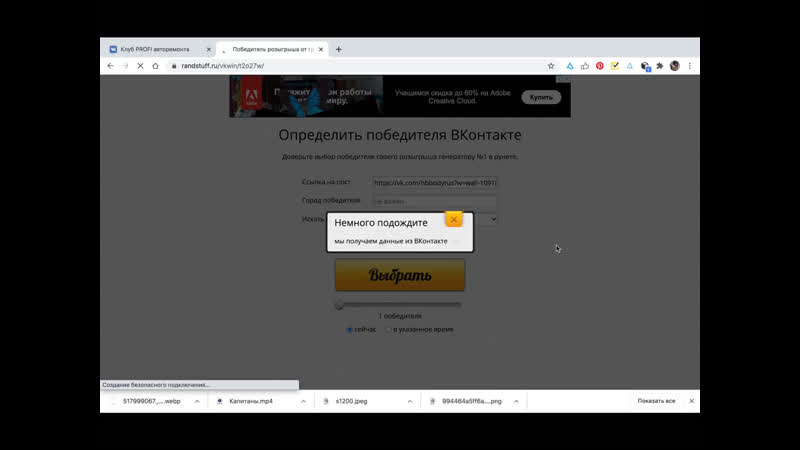Image resolution: width=800 pixels, height=450 pixels.
Task: Open the browser home page
Action: [155, 66]
